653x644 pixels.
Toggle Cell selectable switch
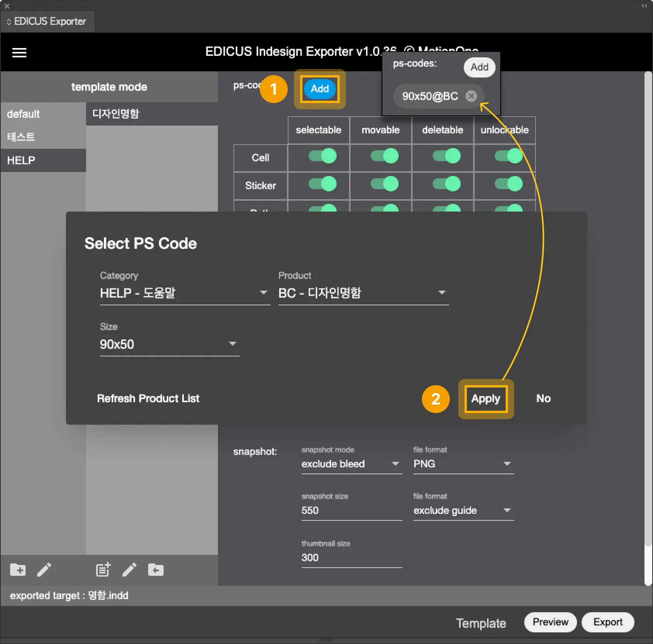coord(323,156)
